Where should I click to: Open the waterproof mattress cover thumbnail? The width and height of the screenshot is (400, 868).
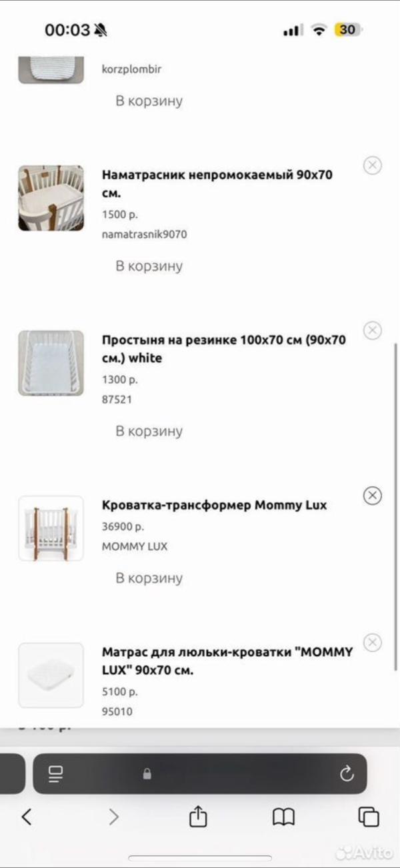[51, 198]
